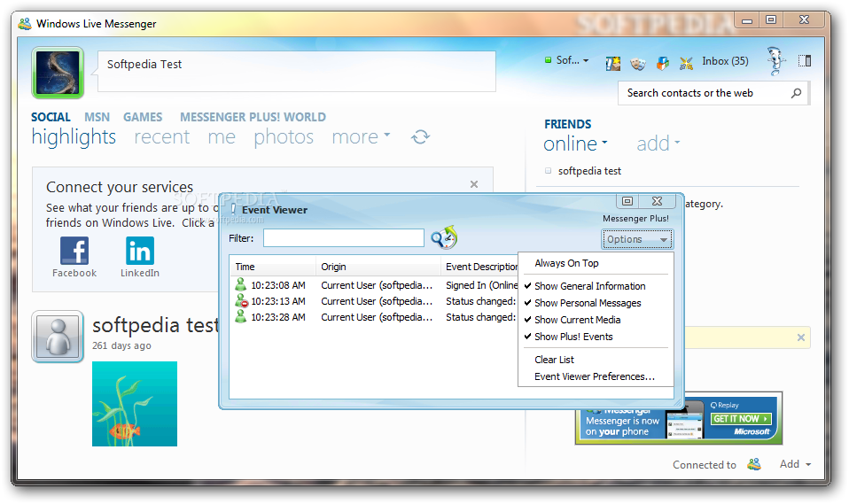Open the Options dropdown in Event Viewer

[x=636, y=239]
